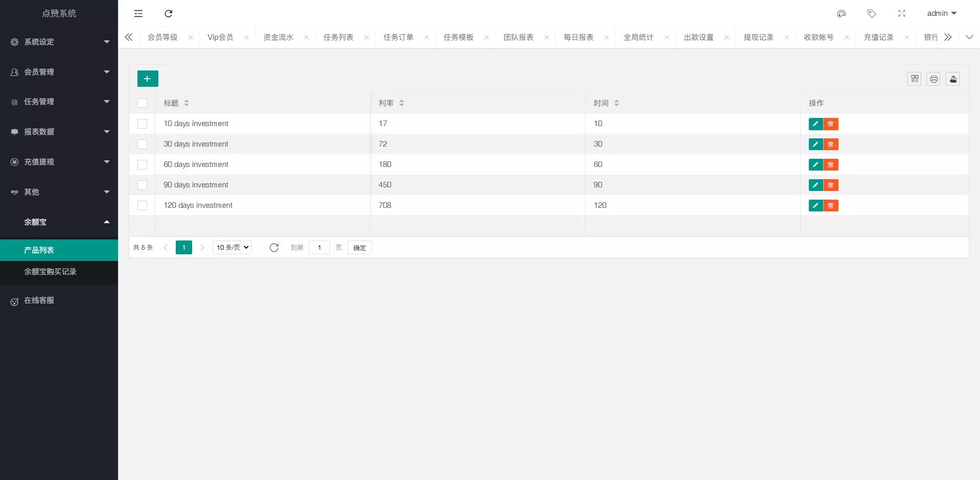Open the 余额宝购买记录 sidebar item
Image resolution: width=980 pixels, height=480 pixels.
50,272
